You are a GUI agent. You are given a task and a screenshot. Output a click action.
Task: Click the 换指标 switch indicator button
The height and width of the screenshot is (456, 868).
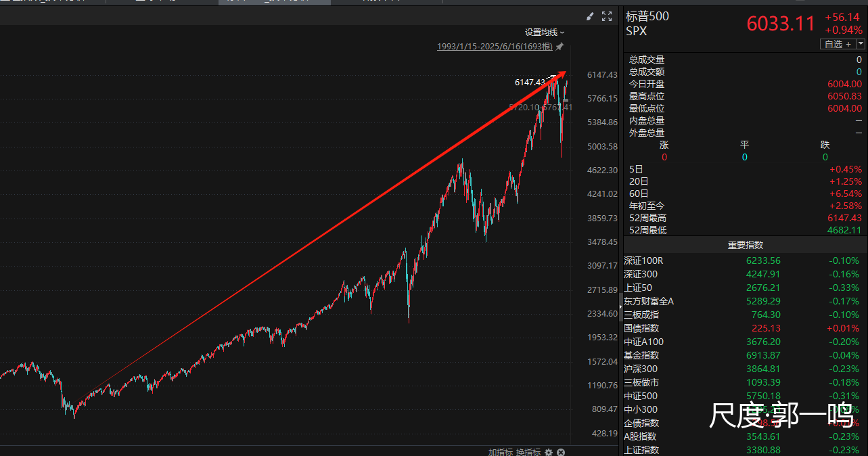pos(528,451)
